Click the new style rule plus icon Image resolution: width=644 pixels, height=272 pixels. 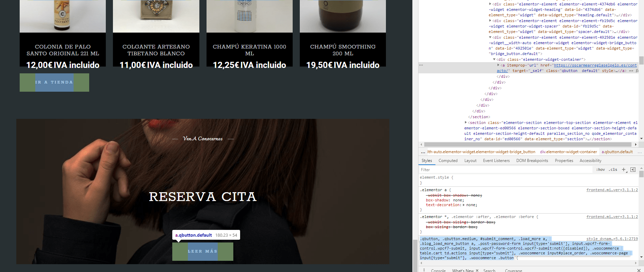(x=623, y=169)
